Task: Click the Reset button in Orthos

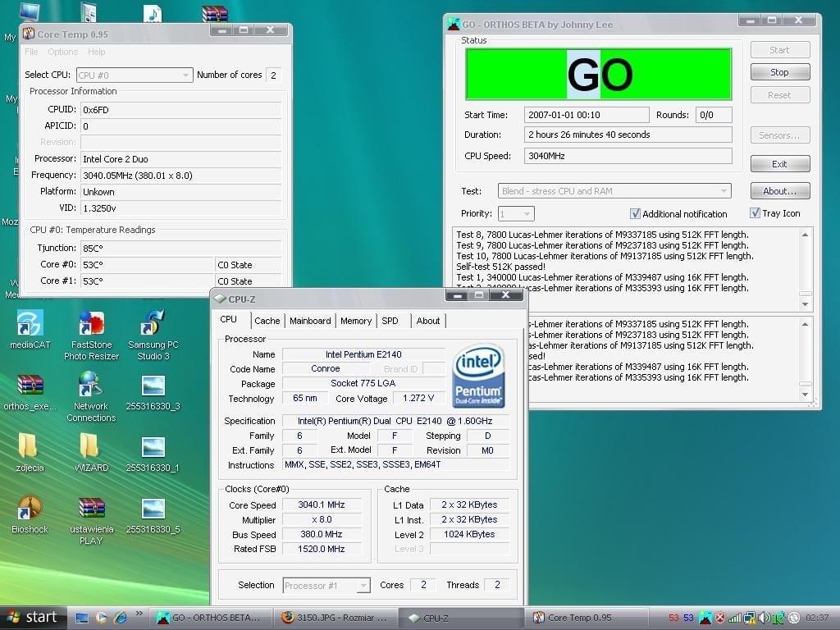Action: (779, 95)
